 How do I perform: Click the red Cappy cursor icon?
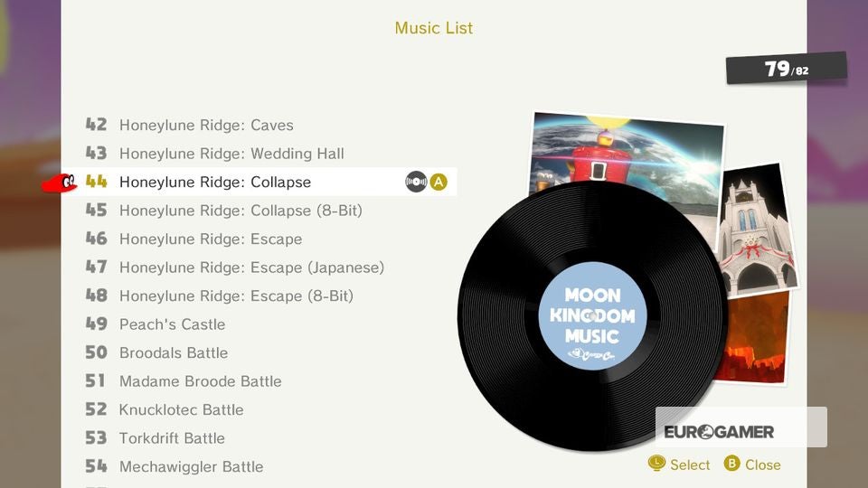[60, 183]
